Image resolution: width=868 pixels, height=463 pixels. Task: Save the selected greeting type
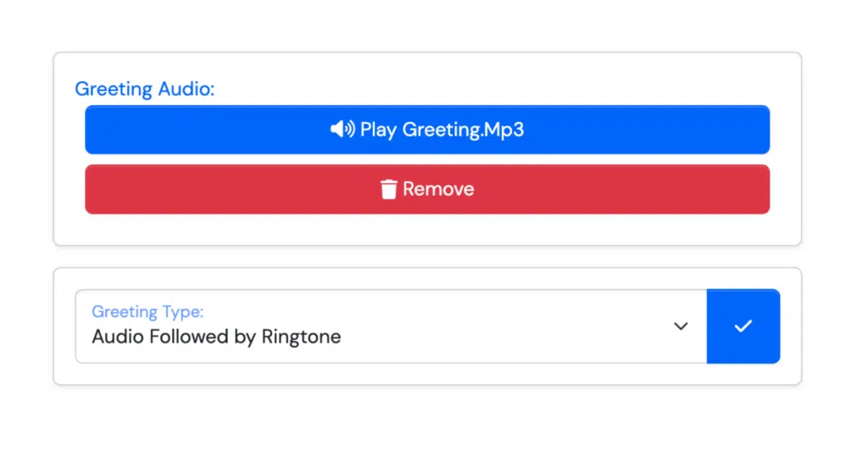tap(743, 326)
